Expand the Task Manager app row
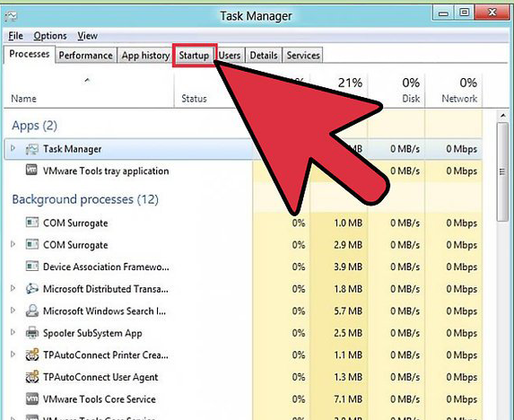 tap(13, 148)
